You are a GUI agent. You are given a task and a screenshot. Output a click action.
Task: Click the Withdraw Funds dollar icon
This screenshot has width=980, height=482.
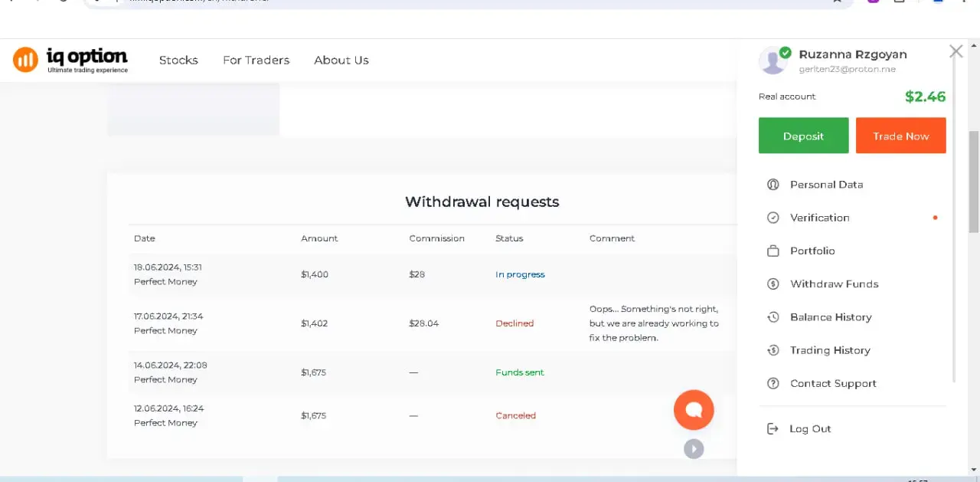point(773,284)
